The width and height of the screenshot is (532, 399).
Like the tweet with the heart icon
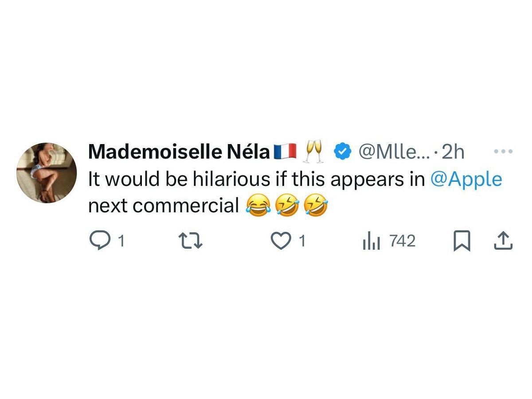pyautogui.click(x=280, y=242)
